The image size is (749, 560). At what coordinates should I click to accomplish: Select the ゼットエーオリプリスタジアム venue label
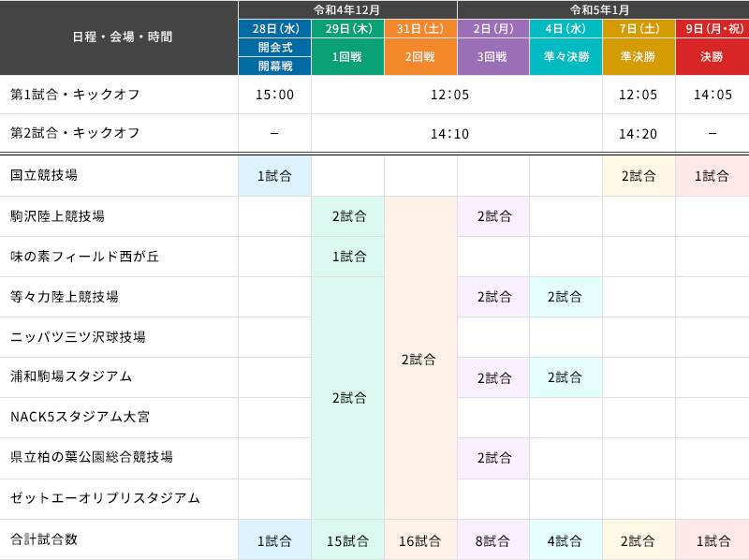105,497
